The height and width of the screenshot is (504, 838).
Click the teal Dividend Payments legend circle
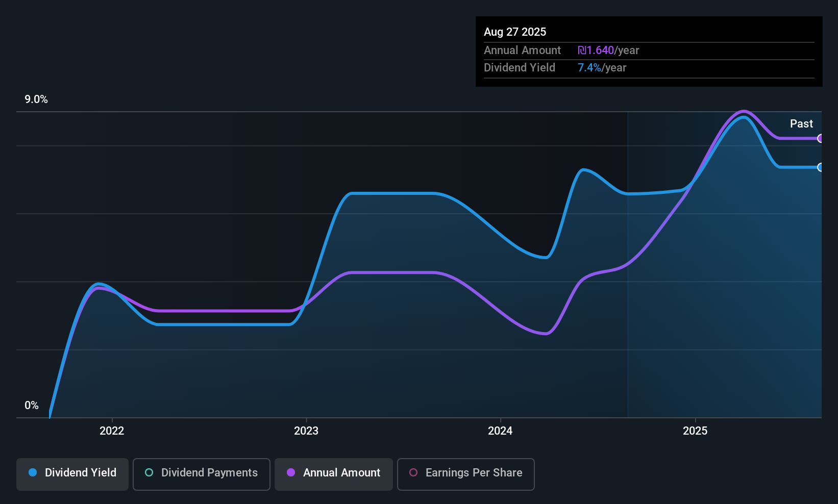pos(149,472)
